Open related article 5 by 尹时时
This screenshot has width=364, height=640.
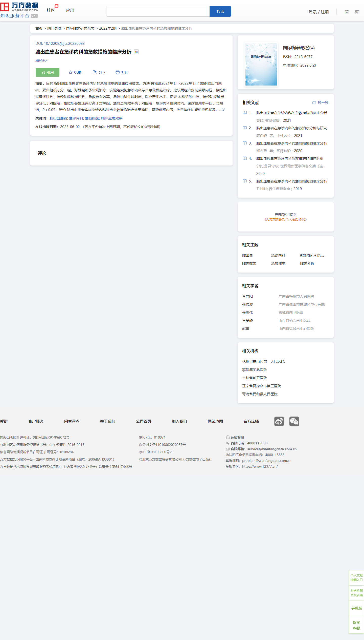pyautogui.click(x=291, y=181)
